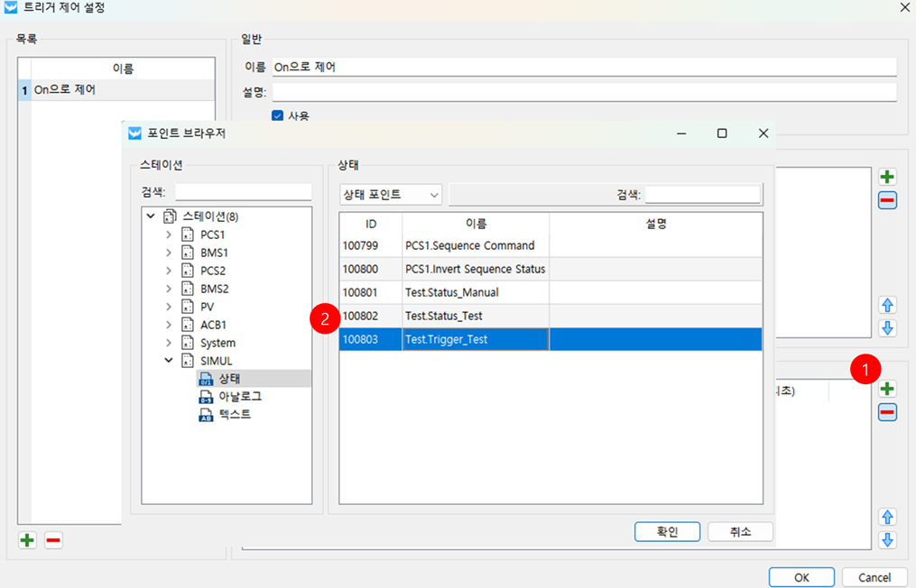This screenshot has width=916, height=588.
Task: Click the 확인 button in point browser
Action: tap(667, 531)
